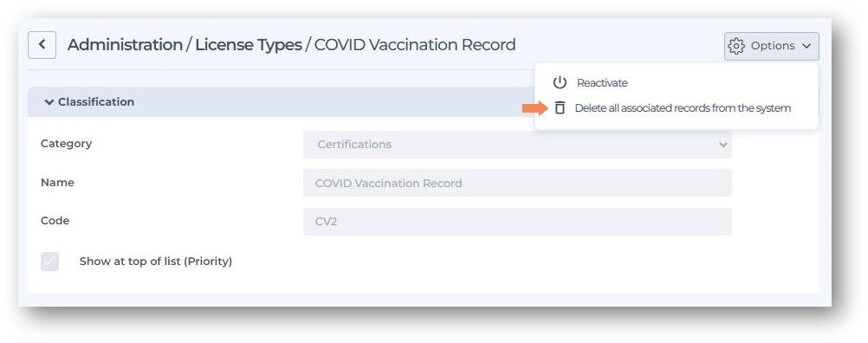Toggle Show at top of list checkbox

50,262
